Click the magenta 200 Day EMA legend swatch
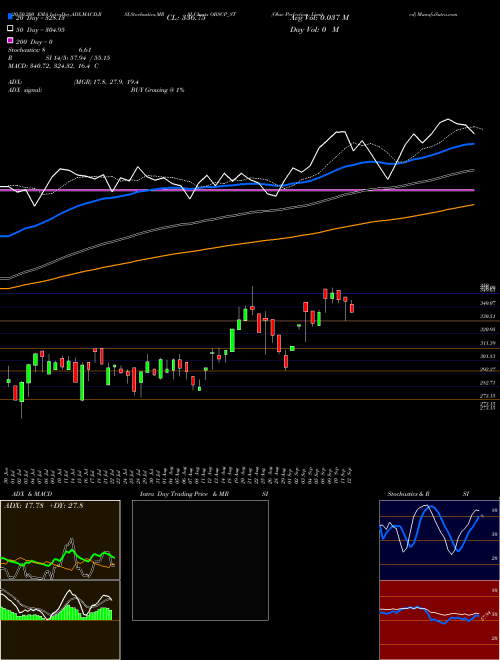This screenshot has width=500, height=660. pyautogui.click(x=10, y=41)
